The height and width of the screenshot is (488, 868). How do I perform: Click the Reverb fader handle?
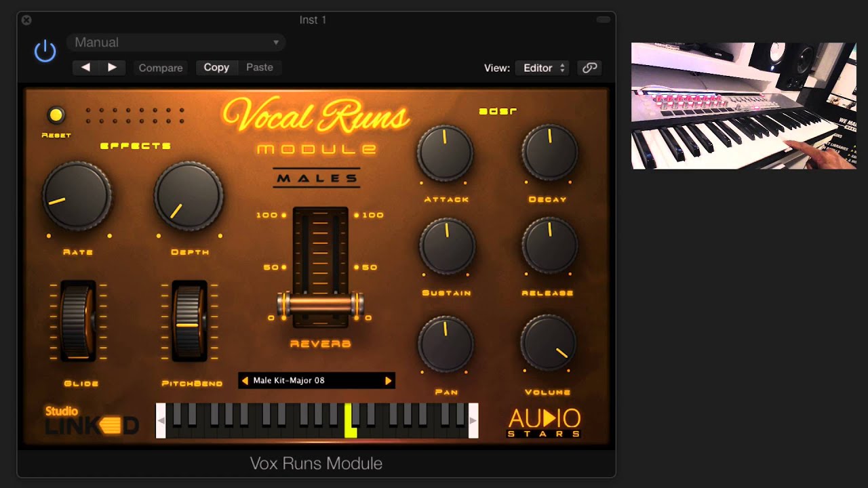pyautogui.click(x=320, y=304)
